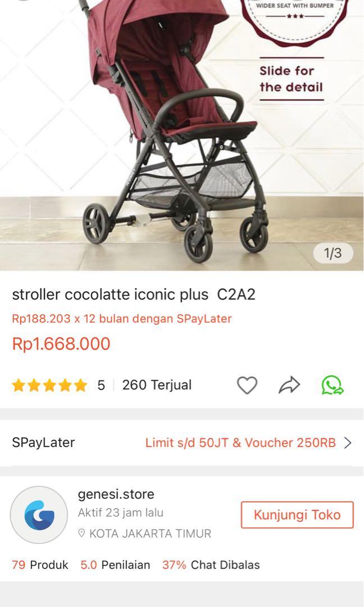Tap the five-star rating icons
The width and height of the screenshot is (364, 607).
tap(49, 385)
